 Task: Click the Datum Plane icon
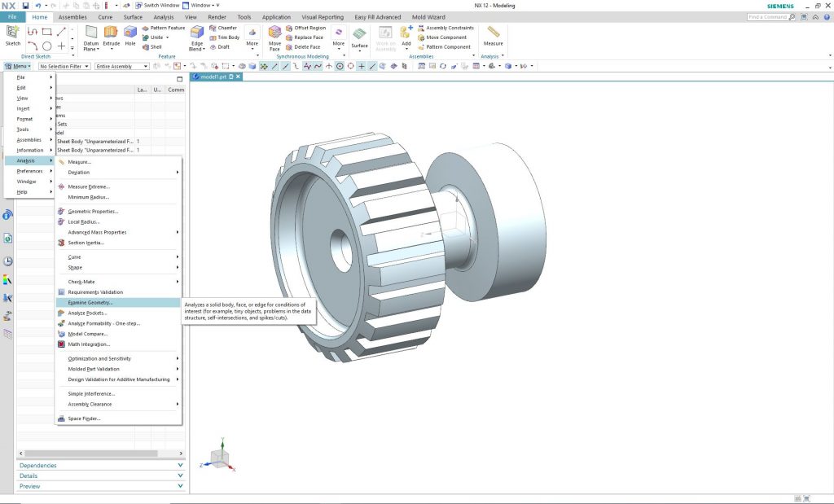(91, 34)
